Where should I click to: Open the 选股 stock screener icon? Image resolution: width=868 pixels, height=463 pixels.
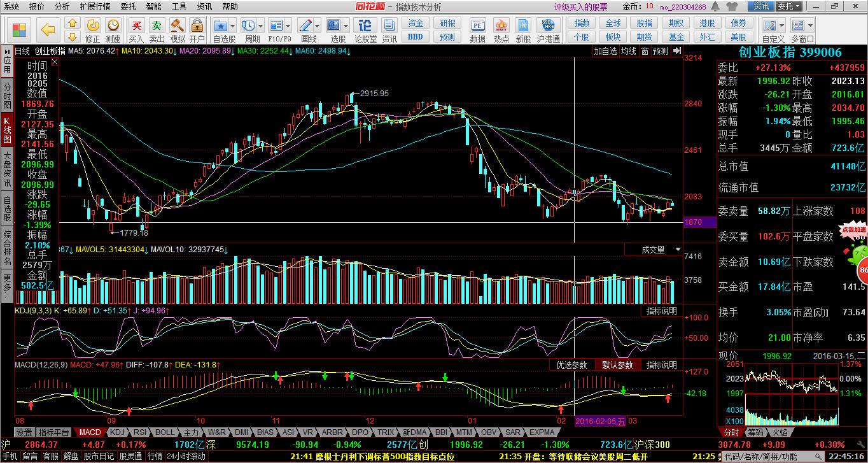335,26
